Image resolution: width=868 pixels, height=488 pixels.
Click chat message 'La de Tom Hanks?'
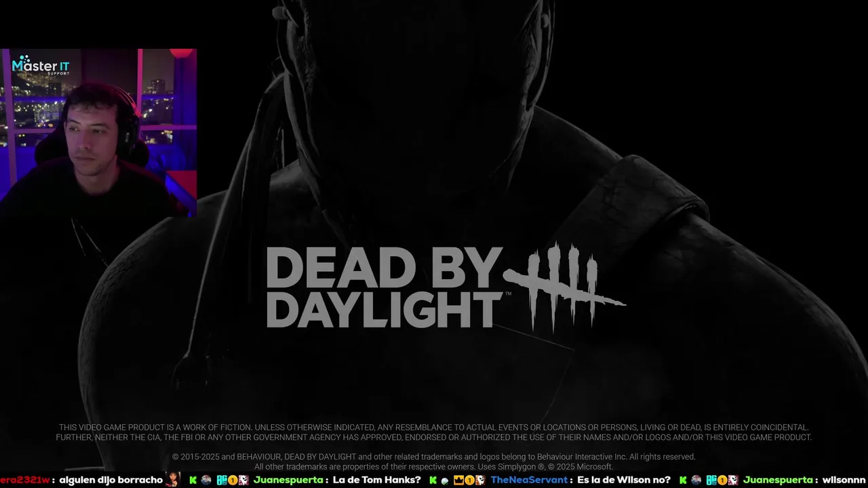point(376,480)
